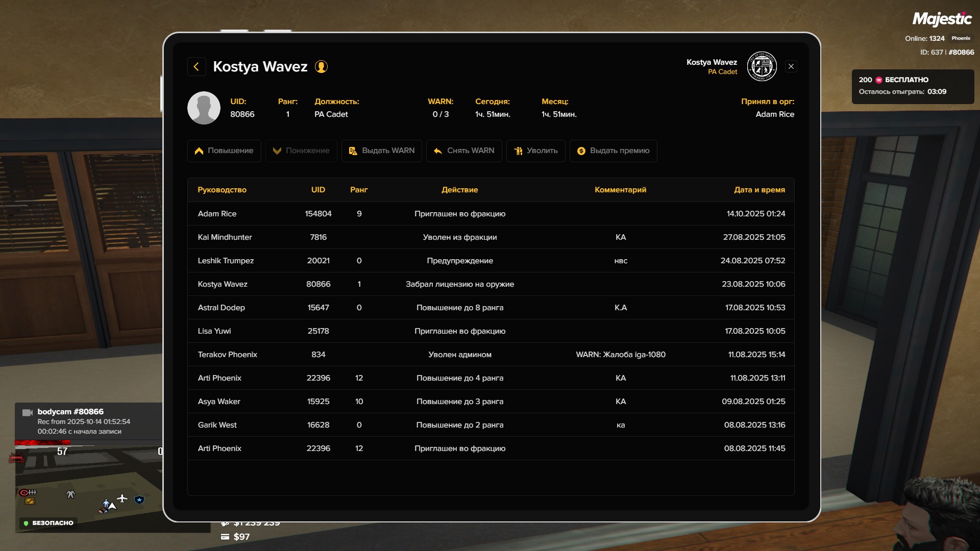This screenshot has height=551, width=980.
Task: Click the back arrow next to Kostya Wavez
Action: coord(197,67)
